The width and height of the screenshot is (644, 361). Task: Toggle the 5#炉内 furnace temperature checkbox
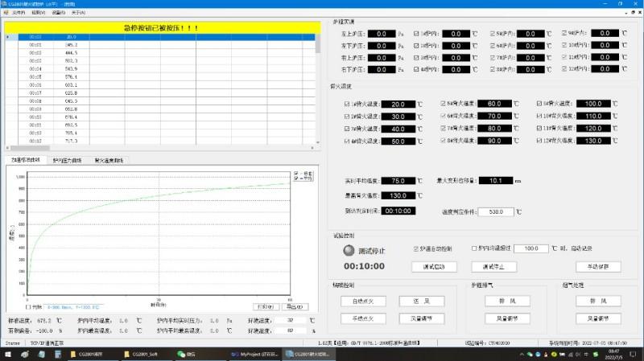tap(493, 34)
